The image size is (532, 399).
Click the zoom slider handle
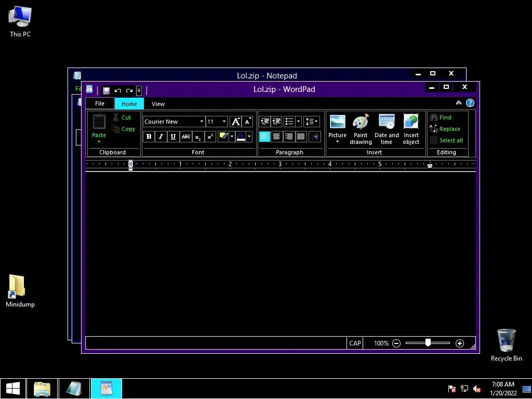(428, 343)
